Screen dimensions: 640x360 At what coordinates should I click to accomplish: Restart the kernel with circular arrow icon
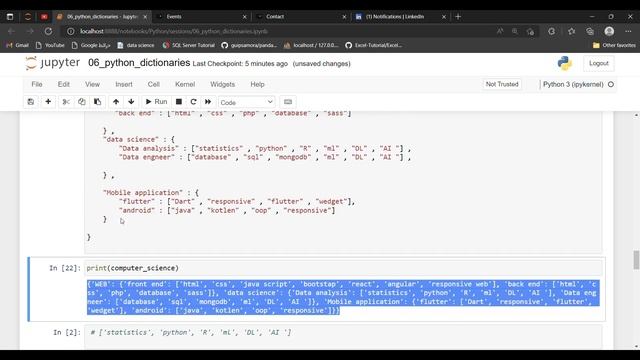[x=193, y=102]
